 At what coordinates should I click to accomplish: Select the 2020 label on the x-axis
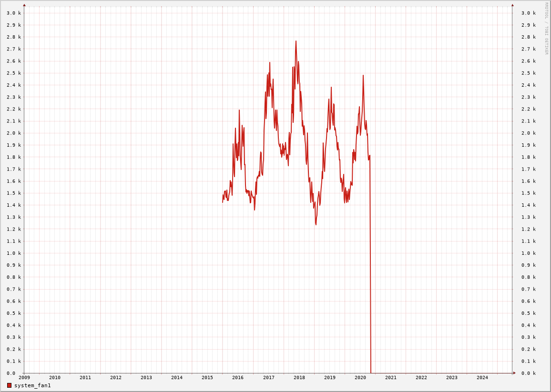[x=360, y=378]
